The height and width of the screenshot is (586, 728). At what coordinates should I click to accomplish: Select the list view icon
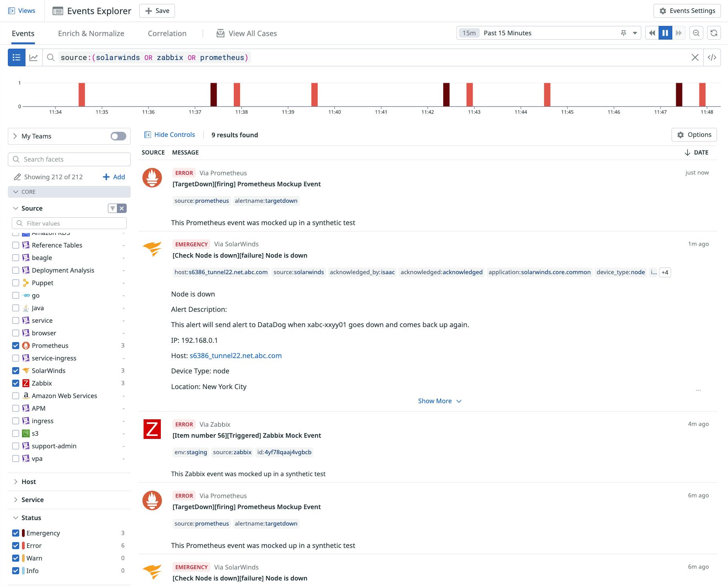click(x=16, y=57)
